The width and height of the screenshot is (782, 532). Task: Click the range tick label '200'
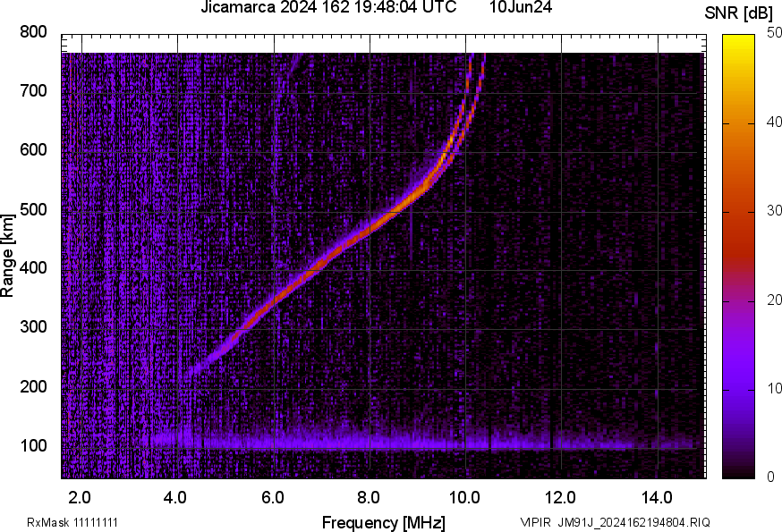coord(33,386)
